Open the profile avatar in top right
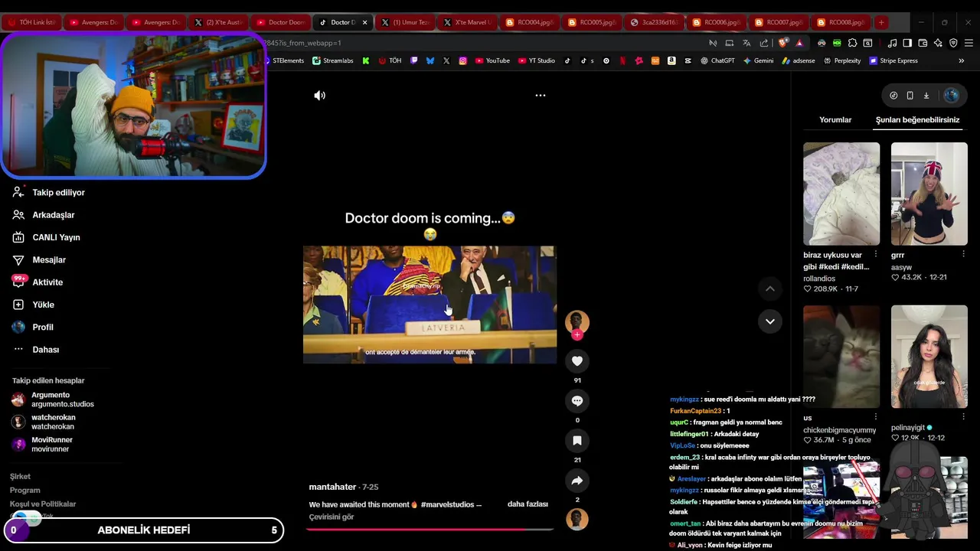Viewport: 980px width, 551px height. coord(952,96)
